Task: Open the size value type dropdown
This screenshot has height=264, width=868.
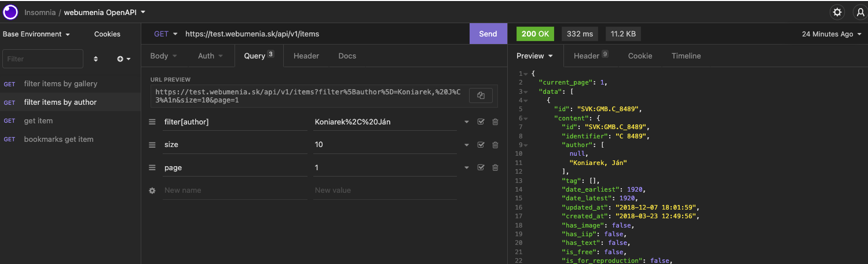Action: click(467, 145)
